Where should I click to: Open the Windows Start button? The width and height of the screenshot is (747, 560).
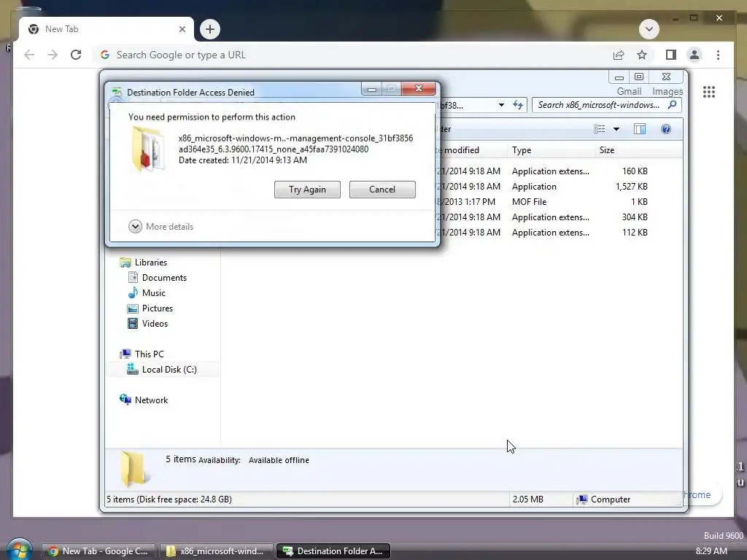pos(20,550)
